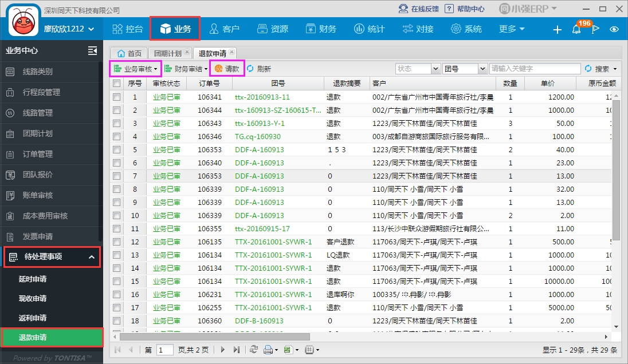The height and width of the screenshot is (364, 628).
Task: Open online feedback (在线反馈)
Action: (418, 9)
